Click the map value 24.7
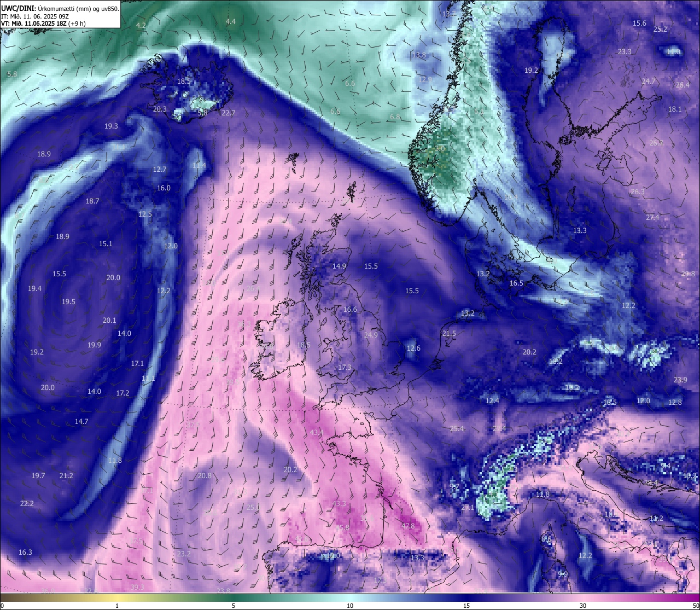This screenshot has height=610, width=700. (648, 82)
